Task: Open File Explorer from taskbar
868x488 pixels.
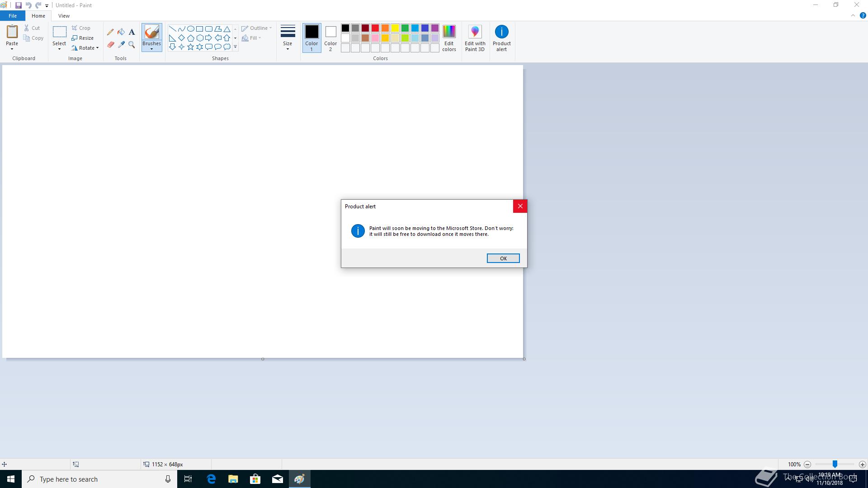Action: point(233,479)
